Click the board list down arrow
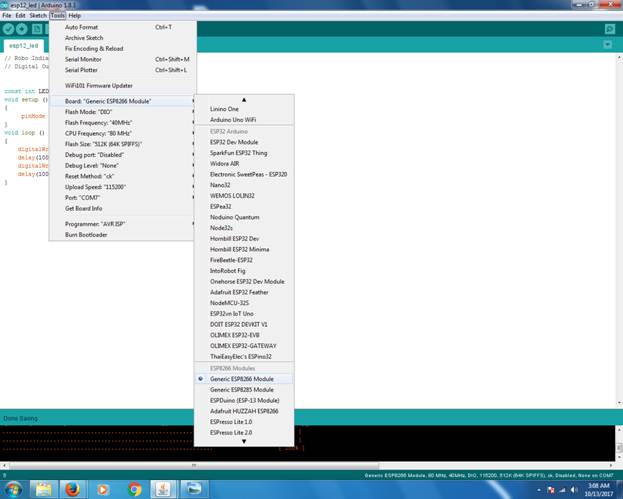The image size is (623, 499). point(244,441)
